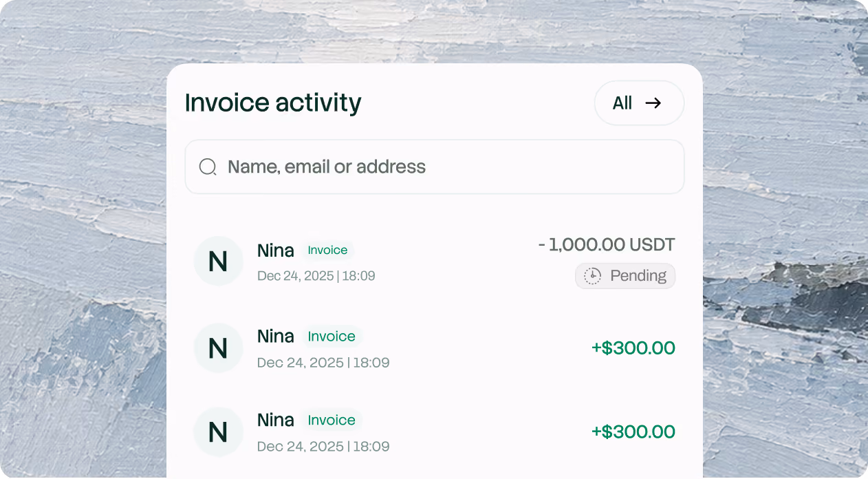Click the clock icon in the Pending badge
Screen dimensions: 868x479
[592, 276]
